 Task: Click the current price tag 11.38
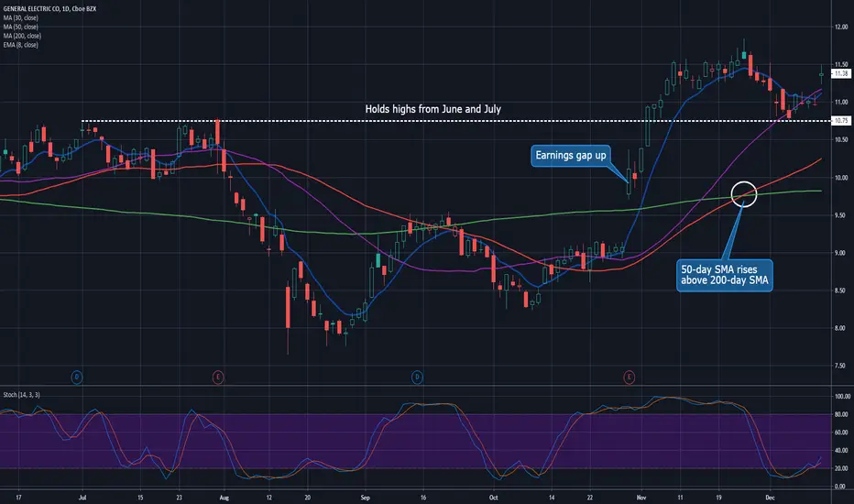841,73
